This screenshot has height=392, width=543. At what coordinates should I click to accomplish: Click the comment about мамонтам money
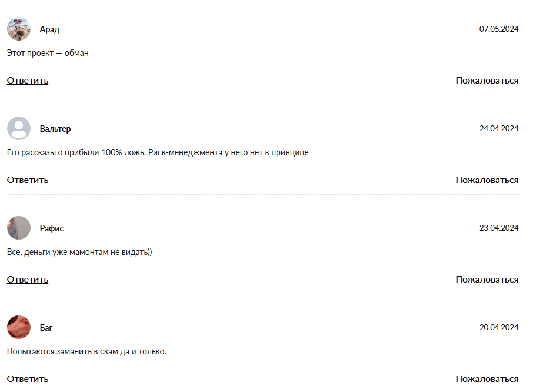pyautogui.click(x=79, y=252)
